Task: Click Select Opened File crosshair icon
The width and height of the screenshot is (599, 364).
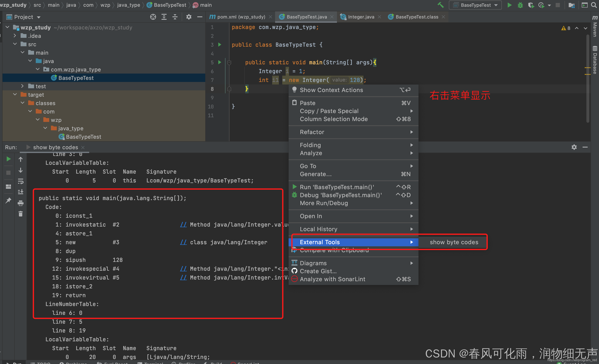Action: [153, 17]
